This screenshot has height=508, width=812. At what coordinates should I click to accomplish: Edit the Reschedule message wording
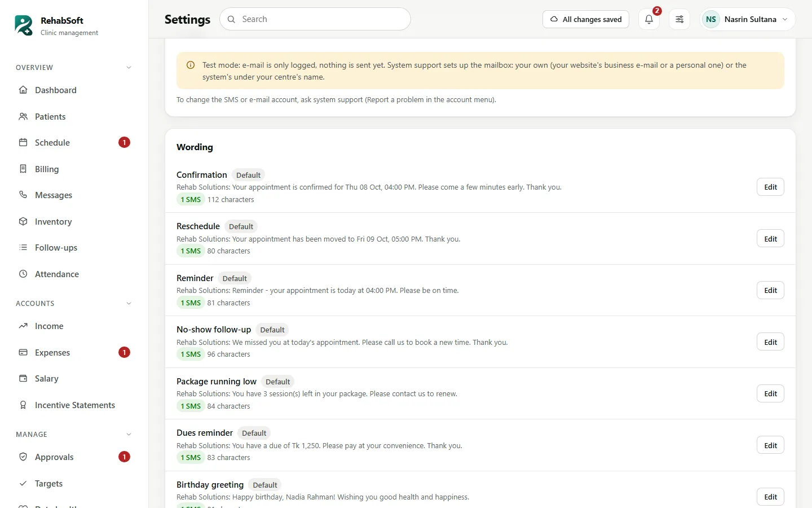point(770,239)
